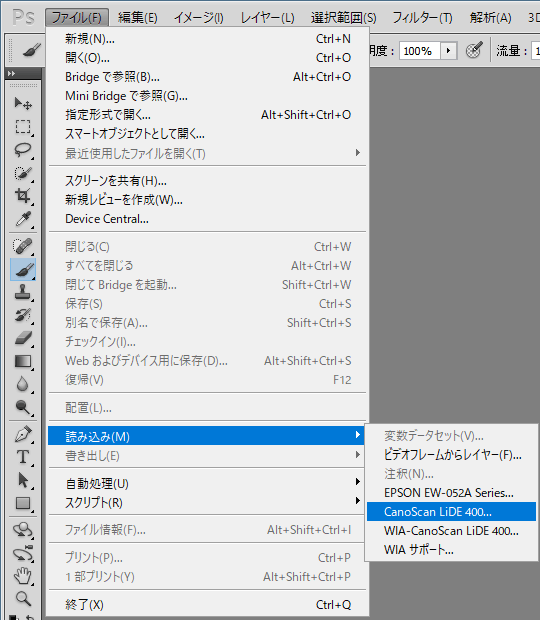Choose Mini Bridge で参照(G)... entry
The image size is (540, 620).
click(x=208, y=96)
